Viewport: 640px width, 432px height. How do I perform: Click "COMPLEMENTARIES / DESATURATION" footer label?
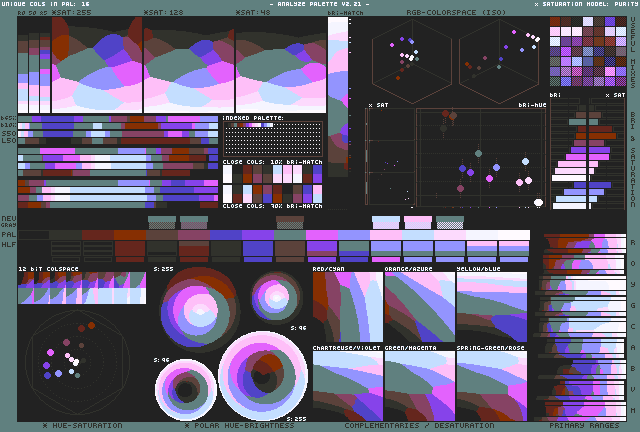click(x=419, y=425)
